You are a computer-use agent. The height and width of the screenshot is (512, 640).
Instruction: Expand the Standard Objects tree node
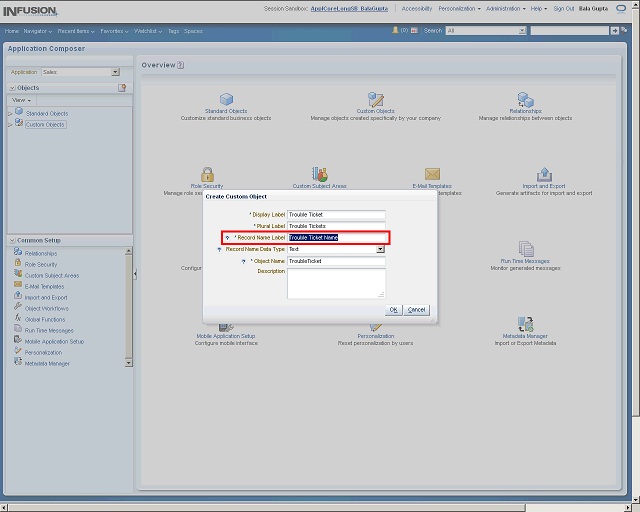(10, 113)
